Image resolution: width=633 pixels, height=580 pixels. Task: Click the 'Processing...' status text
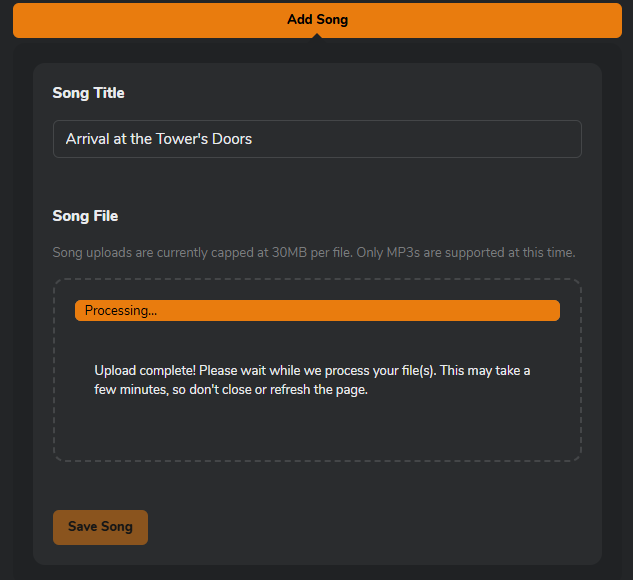click(120, 311)
